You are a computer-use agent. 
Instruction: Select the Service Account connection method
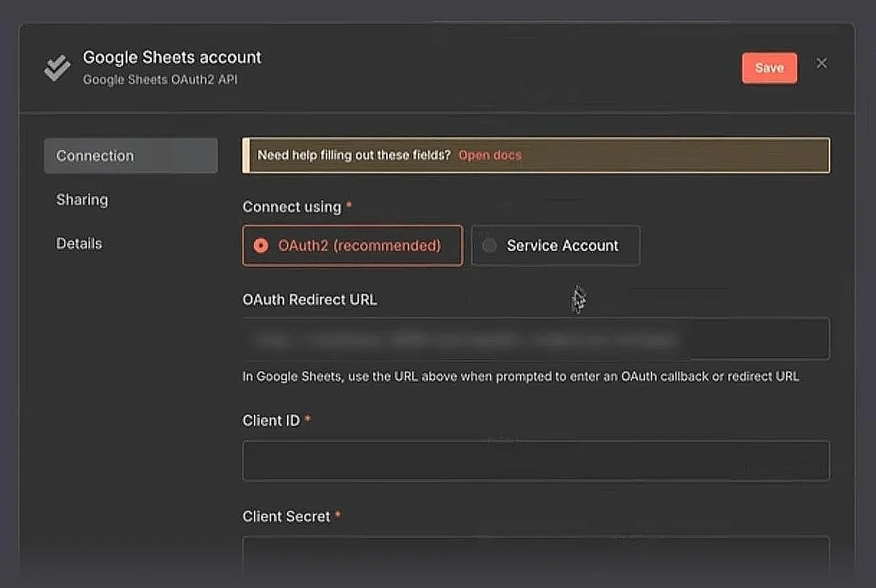(556, 246)
